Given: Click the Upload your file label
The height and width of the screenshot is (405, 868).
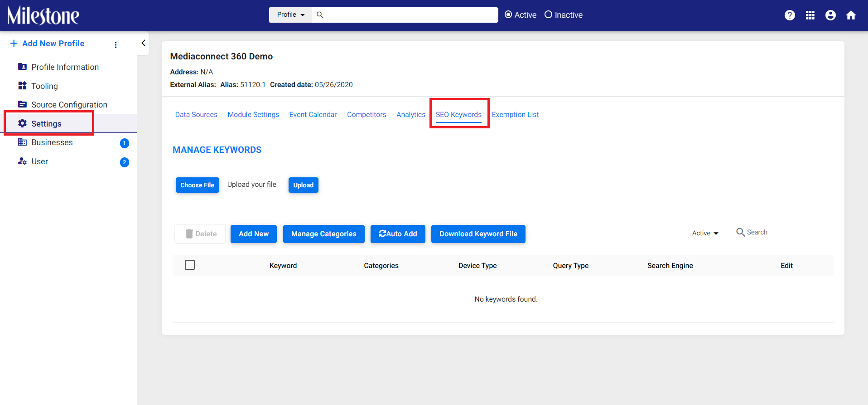Looking at the screenshot, I should click(251, 185).
